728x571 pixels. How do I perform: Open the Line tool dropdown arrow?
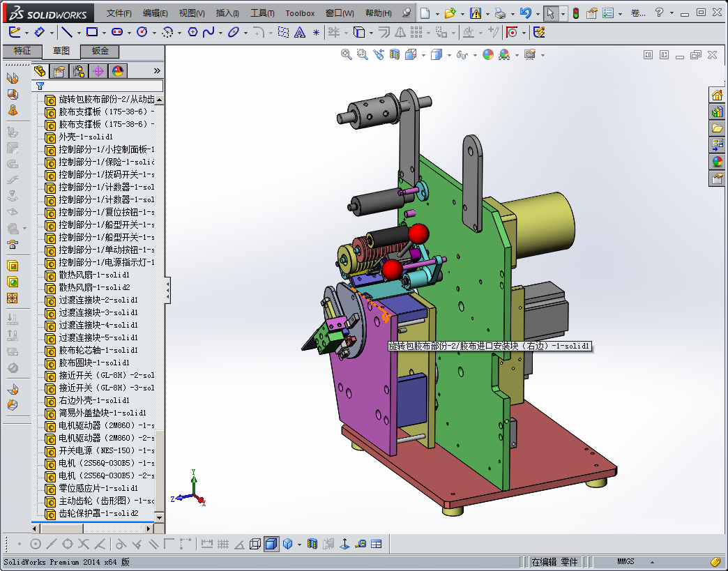point(79,33)
